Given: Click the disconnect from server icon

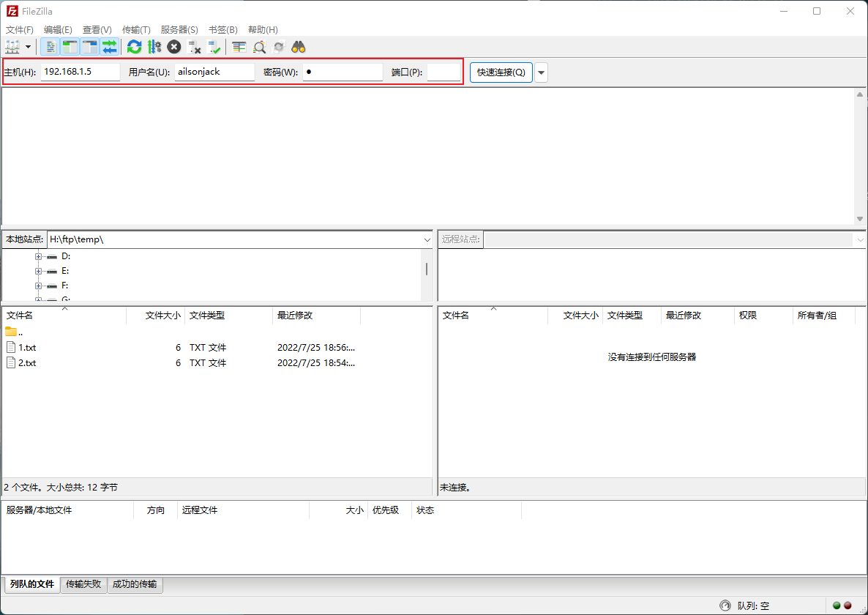Looking at the screenshot, I should point(195,47).
